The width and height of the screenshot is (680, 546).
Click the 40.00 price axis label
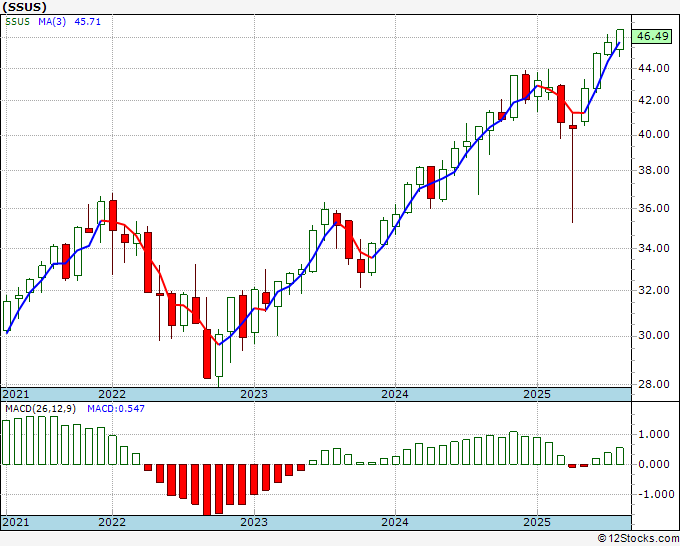tap(654, 134)
